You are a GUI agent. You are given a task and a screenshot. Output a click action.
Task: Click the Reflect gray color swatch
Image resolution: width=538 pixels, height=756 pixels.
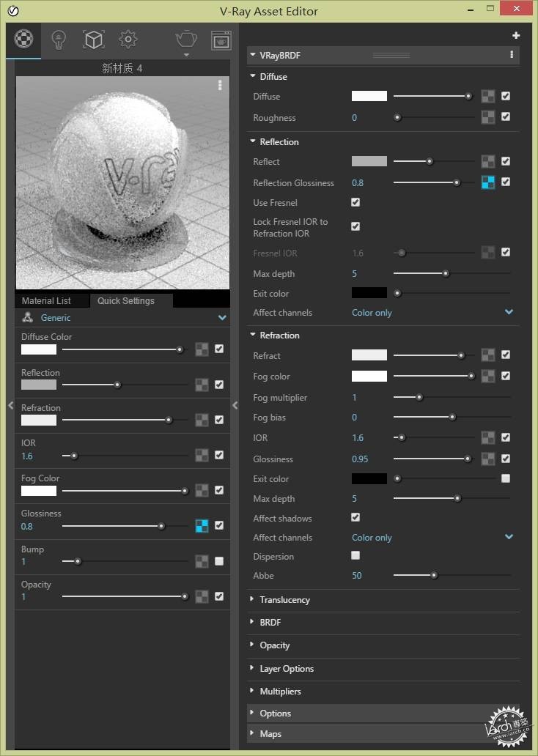(x=369, y=161)
